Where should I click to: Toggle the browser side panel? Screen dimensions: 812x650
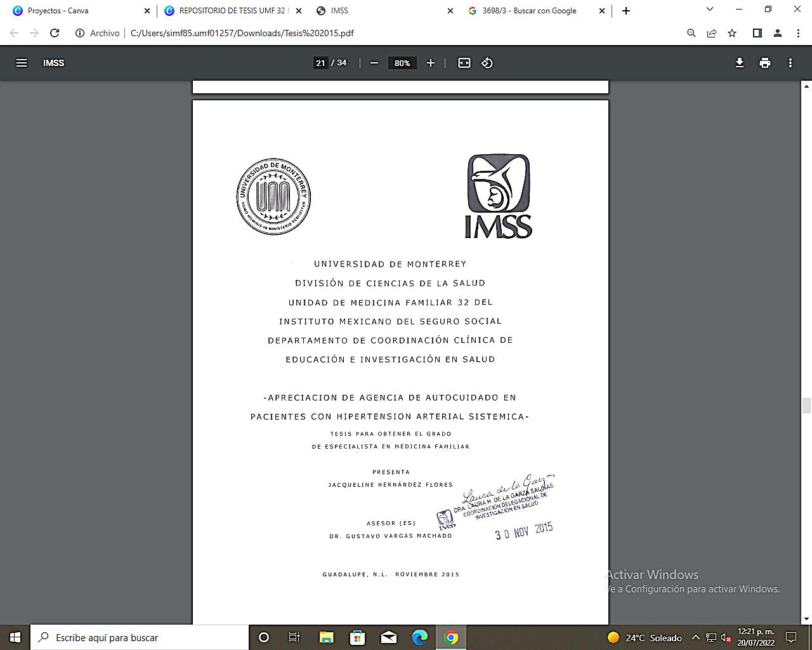coord(757,33)
